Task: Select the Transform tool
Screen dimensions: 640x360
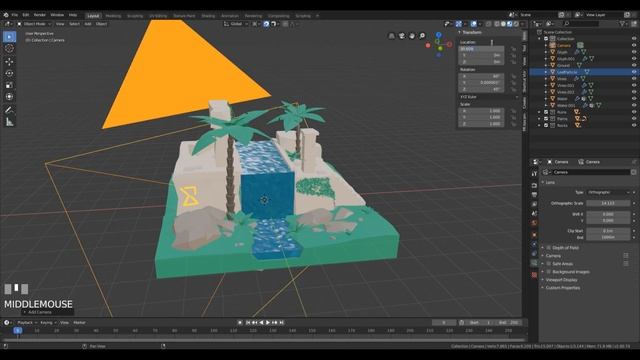Action: click(9, 97)
